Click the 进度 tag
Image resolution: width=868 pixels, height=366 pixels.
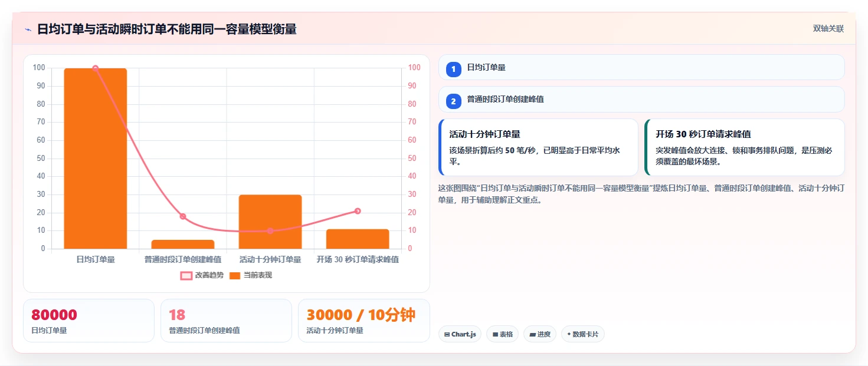[x=540, y=334]
